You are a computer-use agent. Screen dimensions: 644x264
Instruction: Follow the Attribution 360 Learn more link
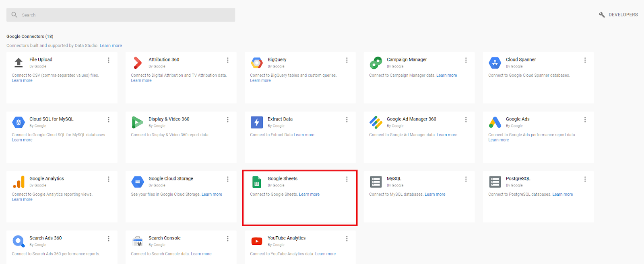[x=141, y=80]
